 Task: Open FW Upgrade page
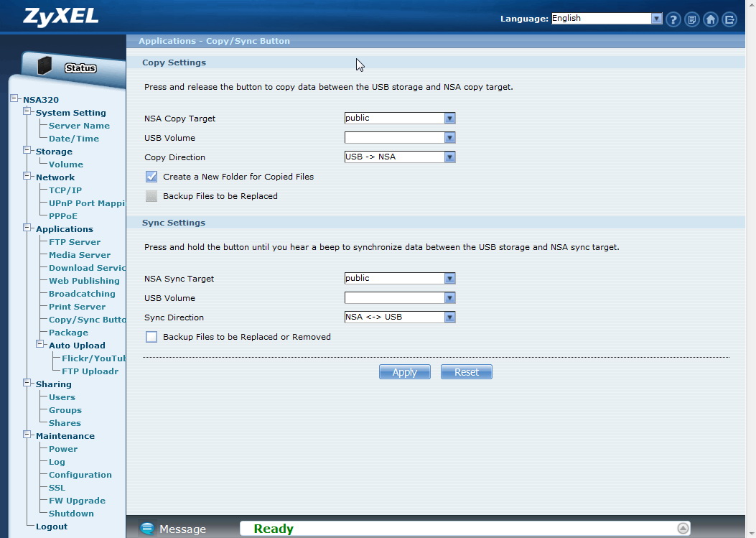point(77,501)
